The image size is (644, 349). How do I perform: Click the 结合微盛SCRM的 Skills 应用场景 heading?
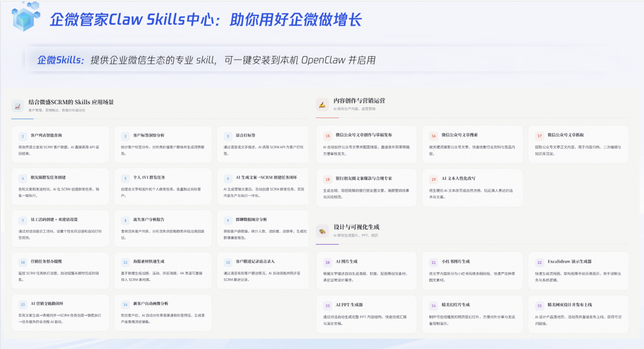pyautogui.click(x=71, y=102)
